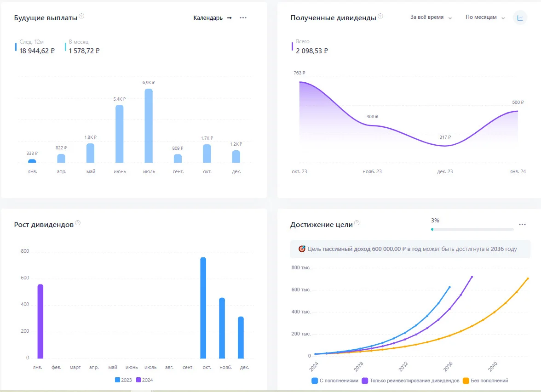The width and height of the screenshot is (541, 392).
Task: Click the 2 098,53 ₽ total dividends value
Action: [x=312, y=51]
